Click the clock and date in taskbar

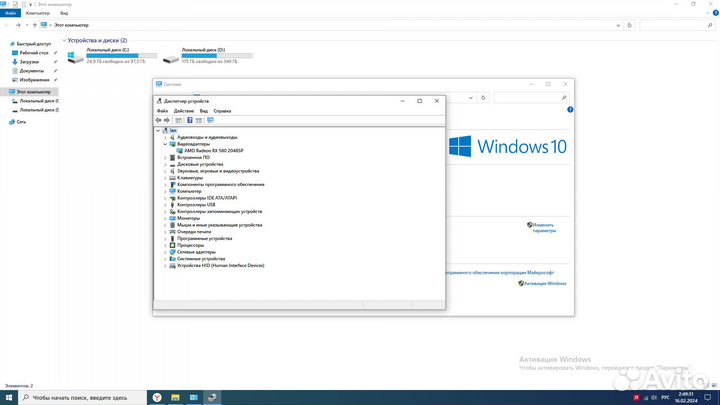point(686,398)
